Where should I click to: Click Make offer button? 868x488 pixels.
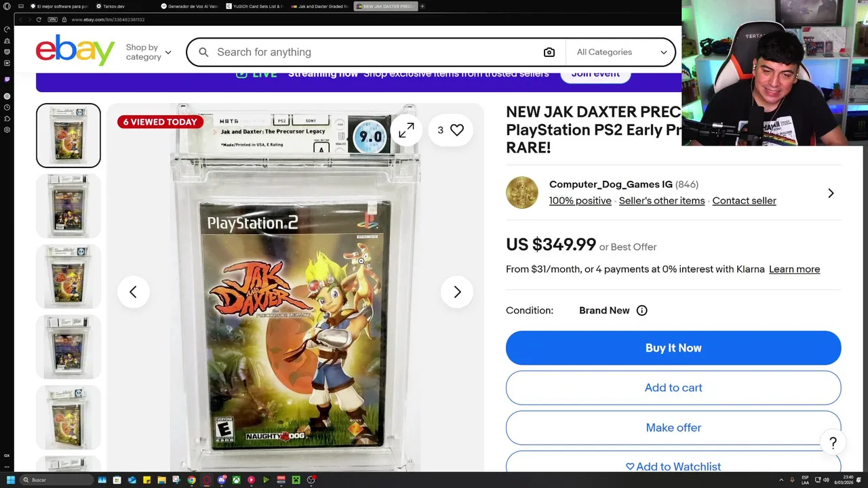(x=673, y=428)
